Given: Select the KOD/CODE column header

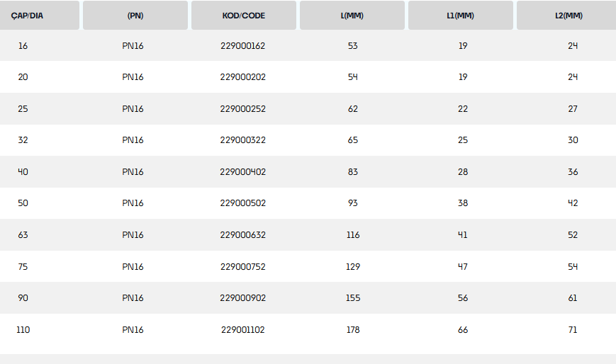Looking at the screenshot, I should click(x=243, y=16).
